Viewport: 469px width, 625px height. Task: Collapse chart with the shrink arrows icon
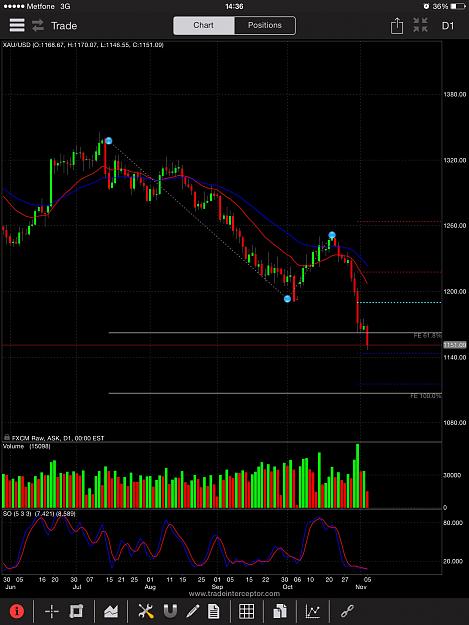[x=420, y=25]
